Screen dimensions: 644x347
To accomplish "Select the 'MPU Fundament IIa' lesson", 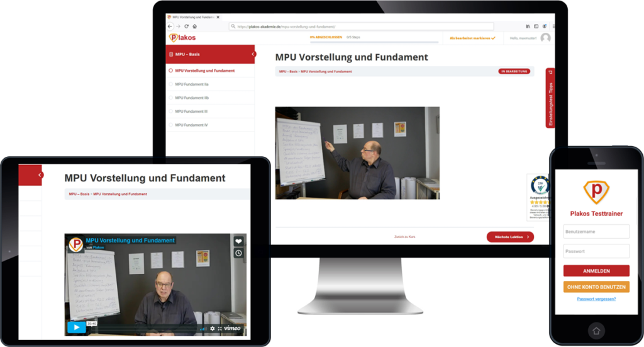I will [x=192, y=84].
